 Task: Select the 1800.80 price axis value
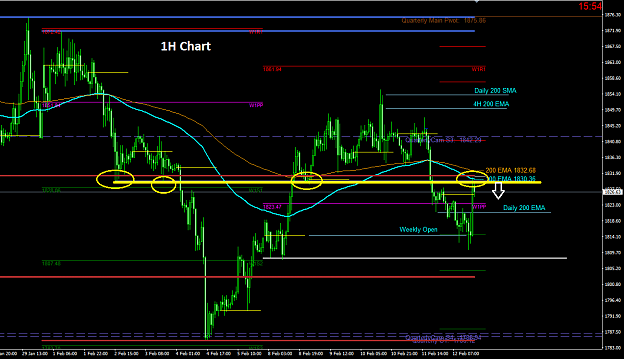coord(613,284)
